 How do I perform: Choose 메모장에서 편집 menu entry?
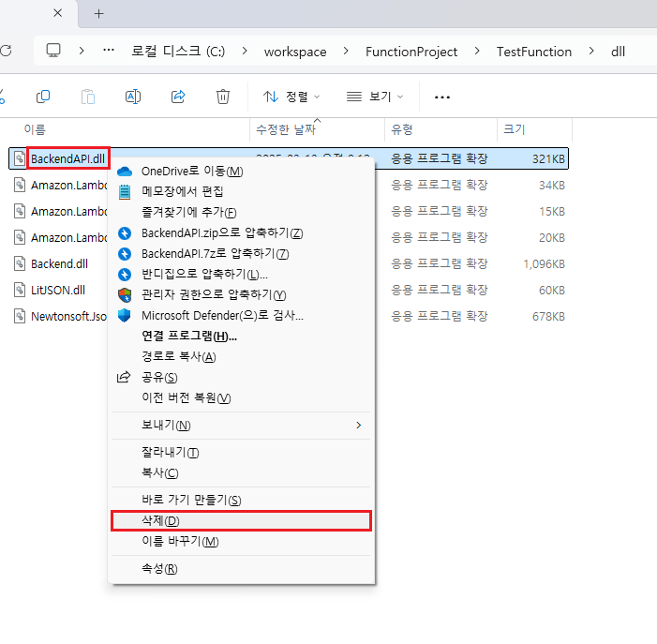pyautogui.click(x=241, y=192)
